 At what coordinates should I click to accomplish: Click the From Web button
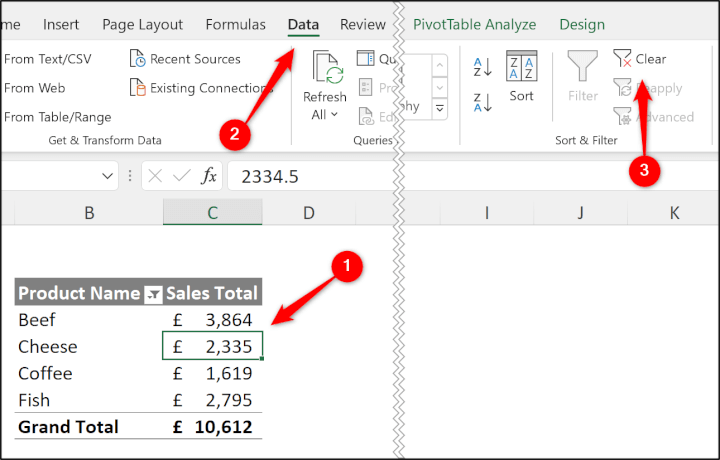(34, 88)
